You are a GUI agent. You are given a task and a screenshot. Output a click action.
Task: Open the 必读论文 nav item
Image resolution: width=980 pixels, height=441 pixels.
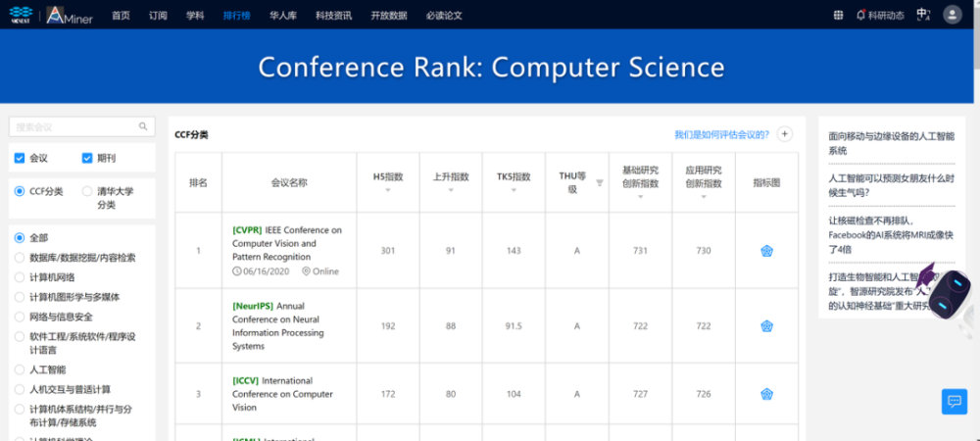[x=444, y=16]
